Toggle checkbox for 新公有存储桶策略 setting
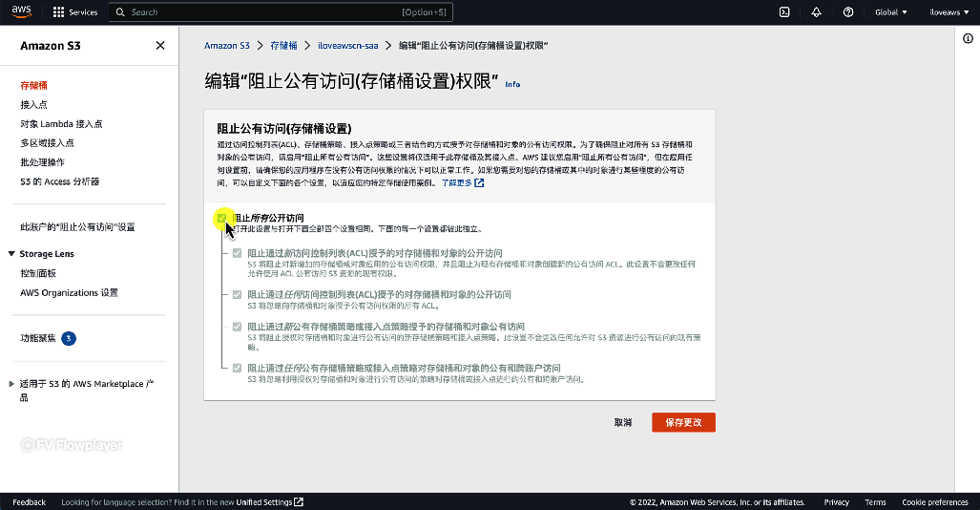Screen dimensions: 980x510 pos(237,326)
